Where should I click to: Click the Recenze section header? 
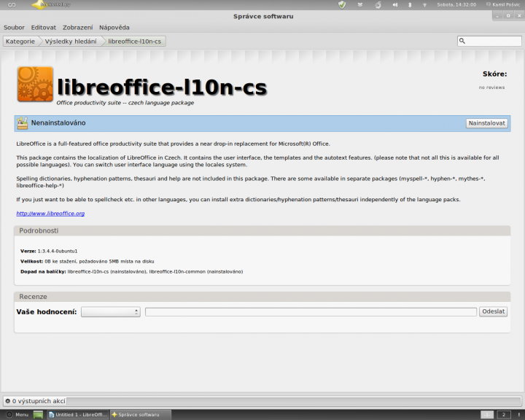(x=262, y=297)
